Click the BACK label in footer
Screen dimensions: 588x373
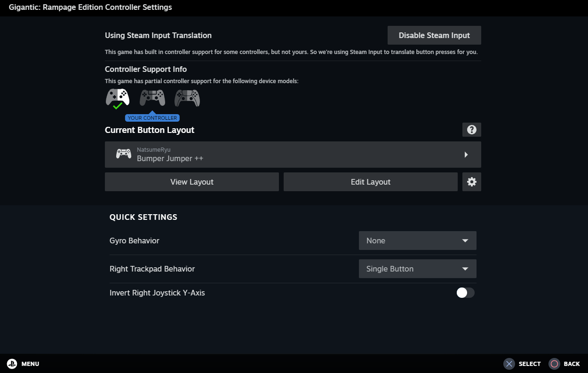click(x=572, y=364)
